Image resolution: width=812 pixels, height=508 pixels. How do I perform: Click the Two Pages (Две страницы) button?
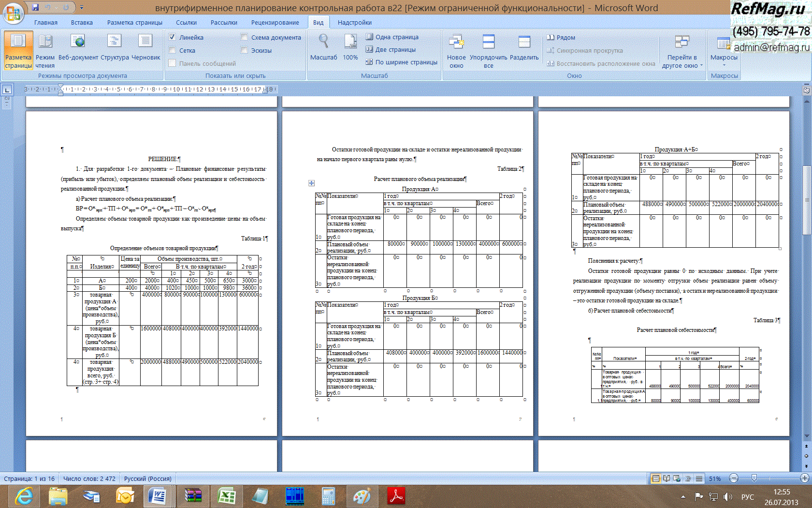[391, 49]
